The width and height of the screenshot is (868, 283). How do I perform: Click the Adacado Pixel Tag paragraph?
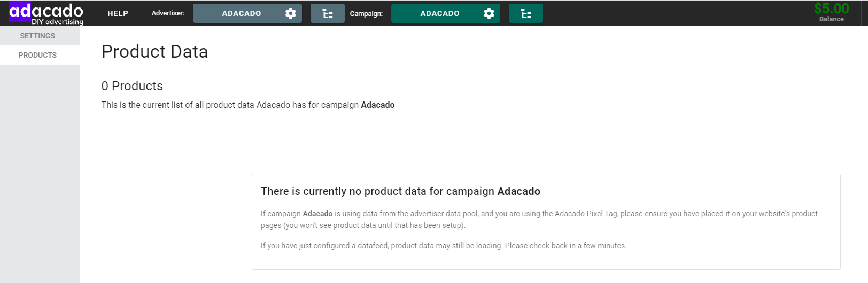coord(539,219)
